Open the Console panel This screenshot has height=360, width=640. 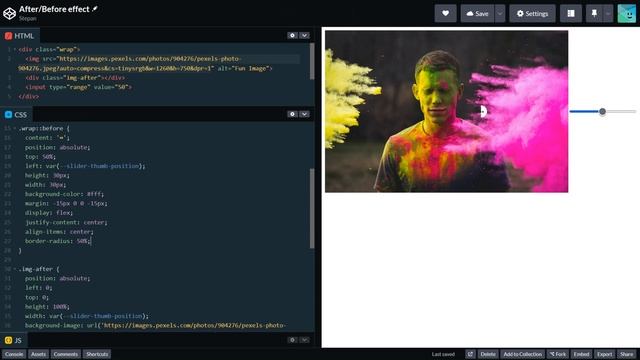(x=14, y=354)
